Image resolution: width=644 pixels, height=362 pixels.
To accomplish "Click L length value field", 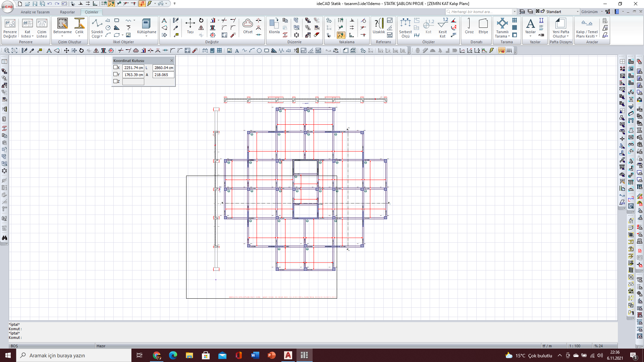I will (163, 68).
